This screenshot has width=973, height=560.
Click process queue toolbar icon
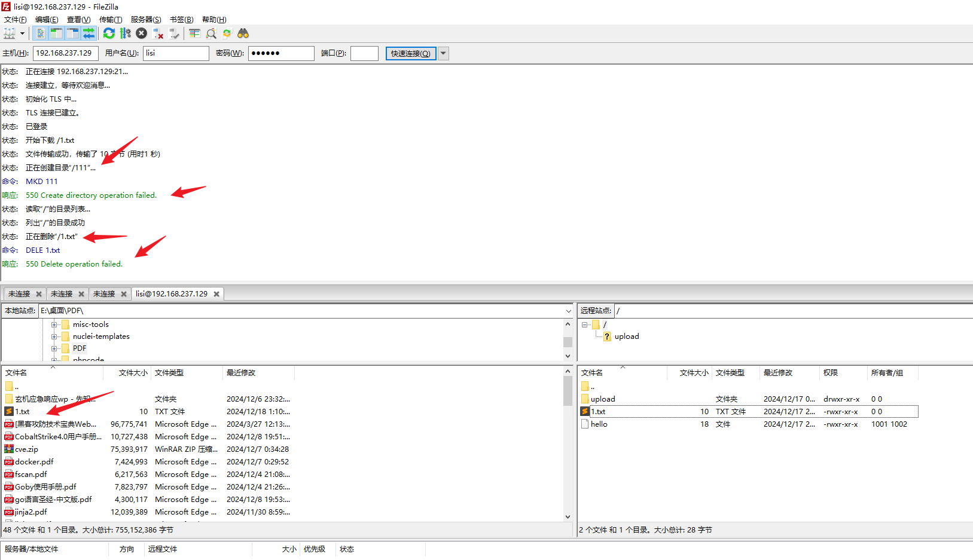coord(125,33)
